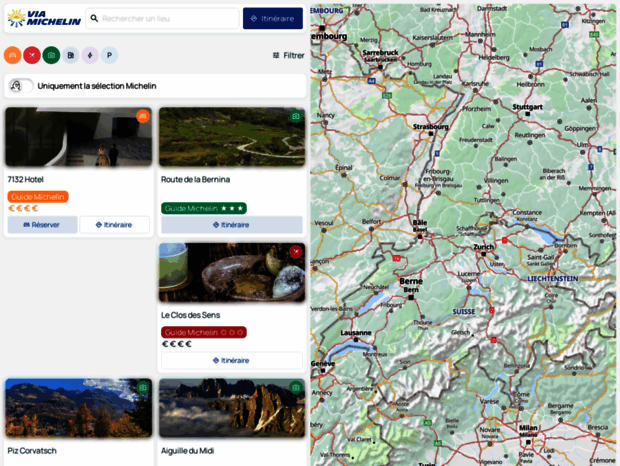
Task: Toggle the orange hotels filter icon
Action: click(x=13, y=55)
